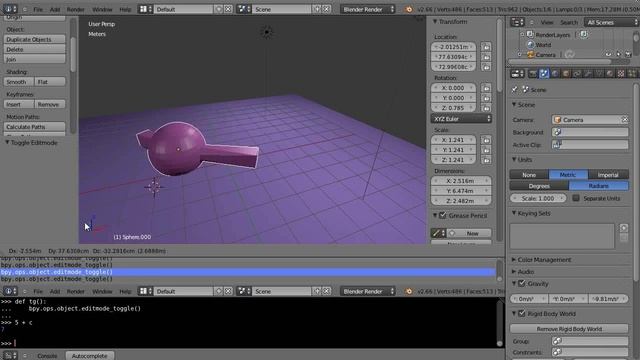This screenshot has width=640, height=360.
Task: Open the Material properties tab icon
Action: point(610,73)
